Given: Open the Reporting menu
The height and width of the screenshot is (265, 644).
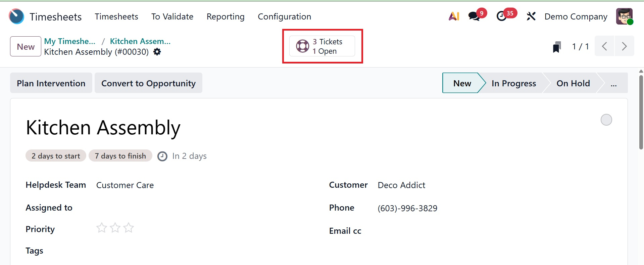Looking at the screenshot, I should click(225, 16).
